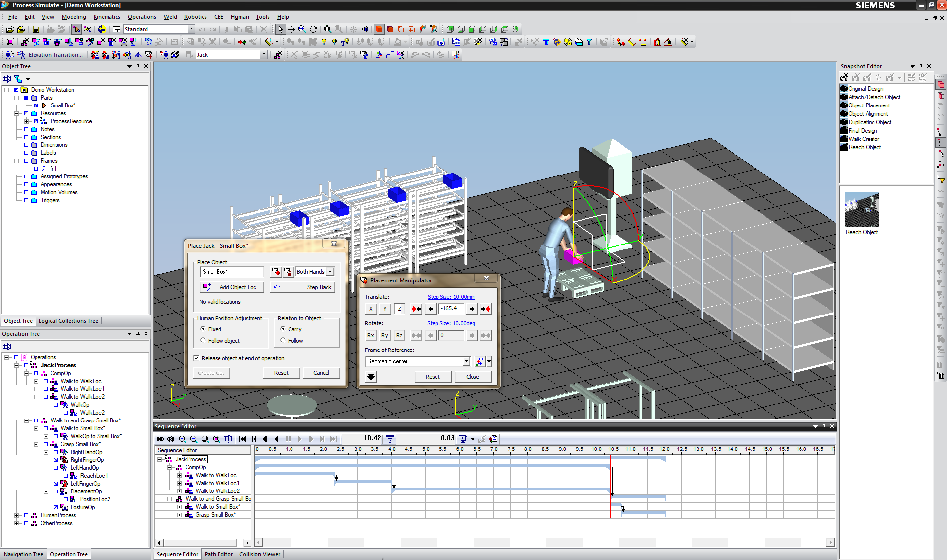Viewport: 947px width, 560px height.
Task: Open the Robotics menu
Action: pos(195,17)
